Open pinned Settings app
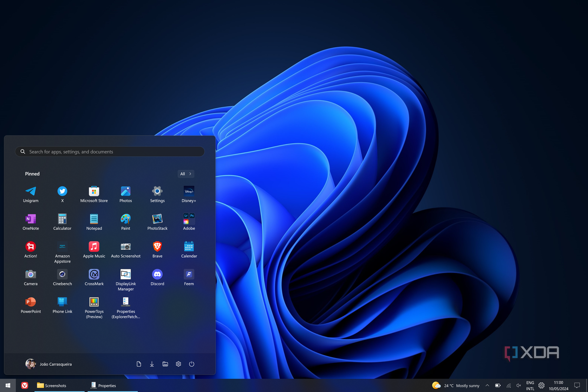588x392 pixels. point(157,194)
